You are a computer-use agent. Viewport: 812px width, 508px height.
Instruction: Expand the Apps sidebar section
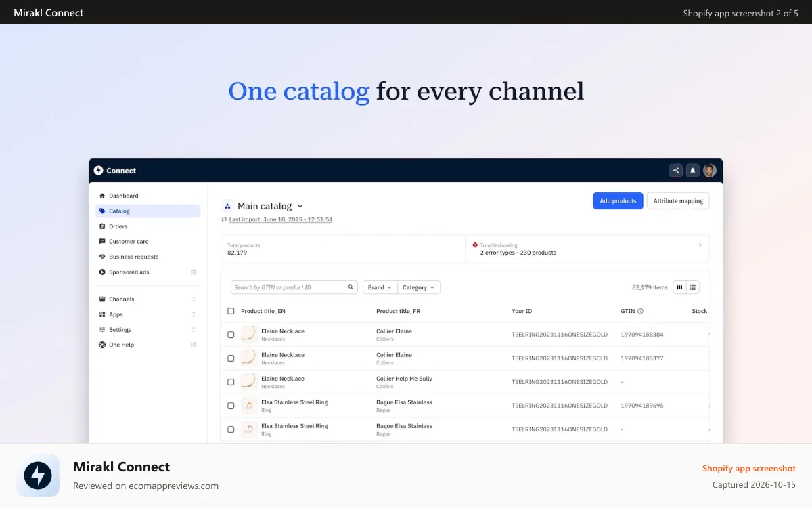click(x=194, y=314)
